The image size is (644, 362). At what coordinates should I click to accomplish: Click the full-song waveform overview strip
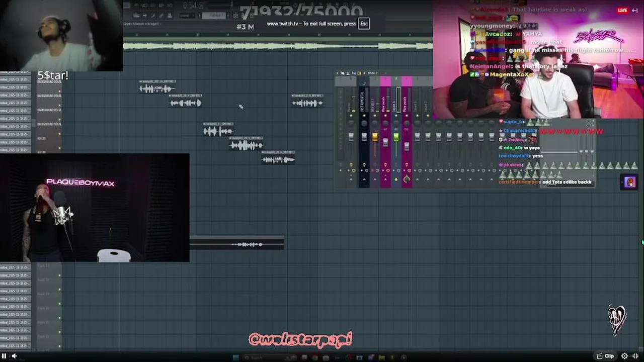click(277, 46)
